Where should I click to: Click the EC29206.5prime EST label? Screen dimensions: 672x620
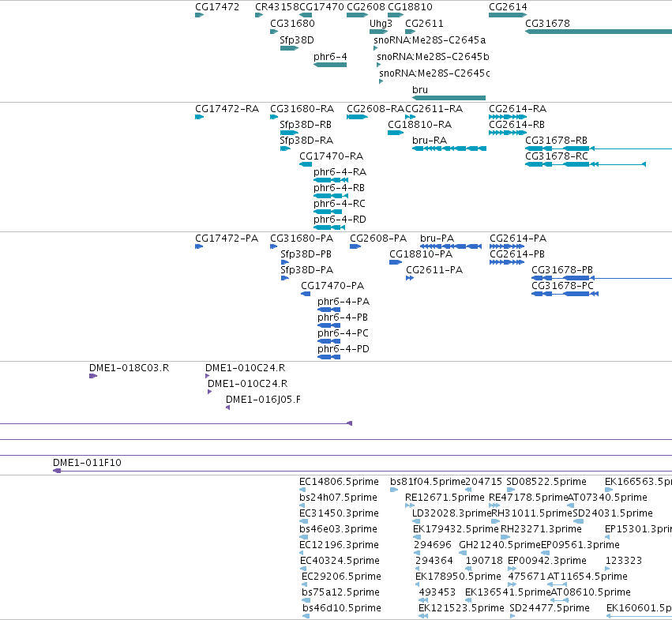click(342, 577)
